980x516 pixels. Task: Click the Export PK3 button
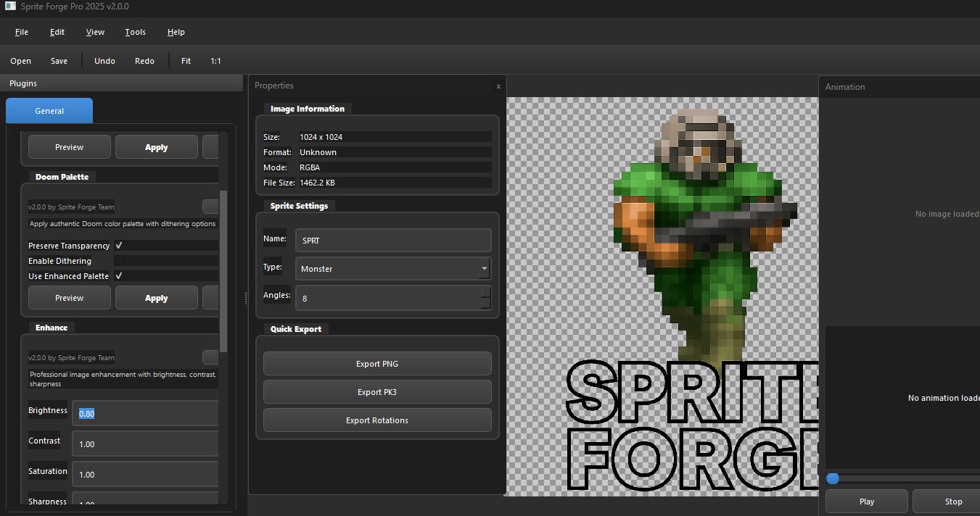(377, 392)
